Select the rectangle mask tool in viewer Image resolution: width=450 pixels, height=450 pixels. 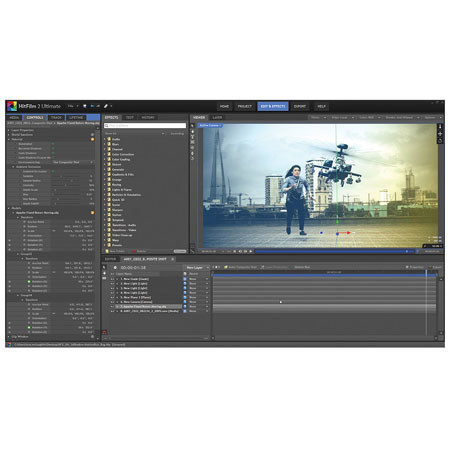(192, 142)
